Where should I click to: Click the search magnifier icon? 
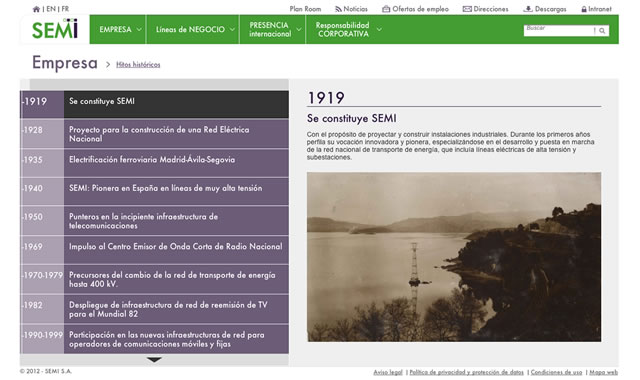(x=602, y=31)
